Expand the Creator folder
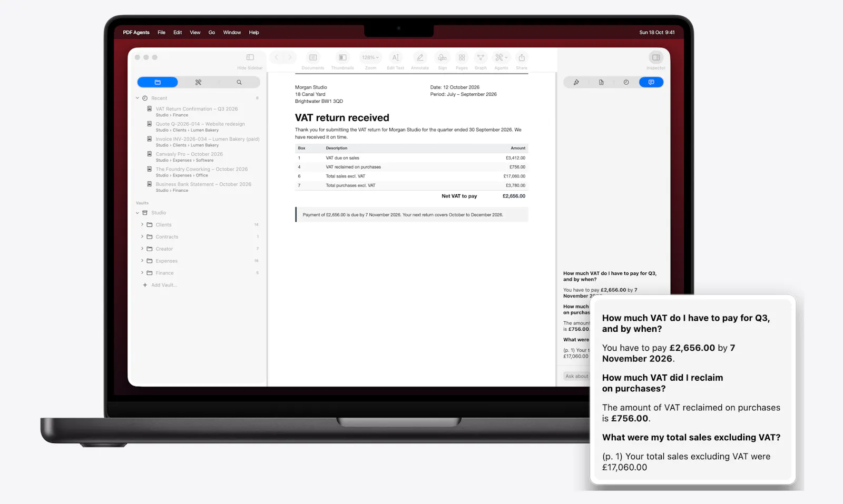 pyautogui.click(x=142, y=249)
